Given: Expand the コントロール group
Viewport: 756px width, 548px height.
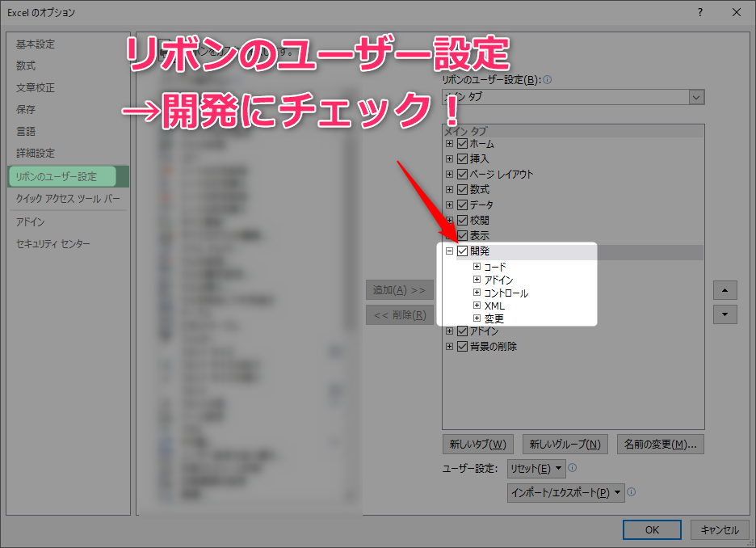Looking at the screenshot, I should point(477,293).
